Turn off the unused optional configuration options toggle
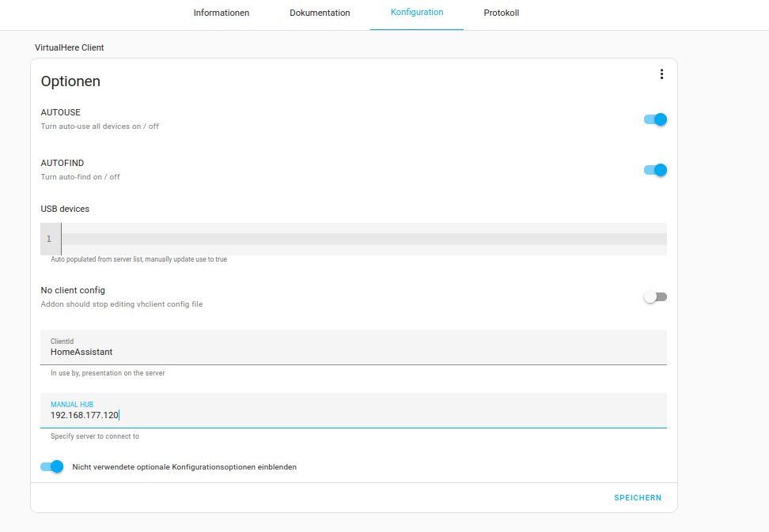Viewport: 769px width, 532px height. 52,467
